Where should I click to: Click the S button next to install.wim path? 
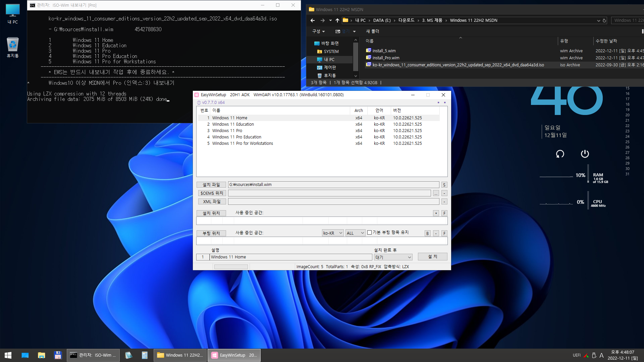tap(444, 185)
